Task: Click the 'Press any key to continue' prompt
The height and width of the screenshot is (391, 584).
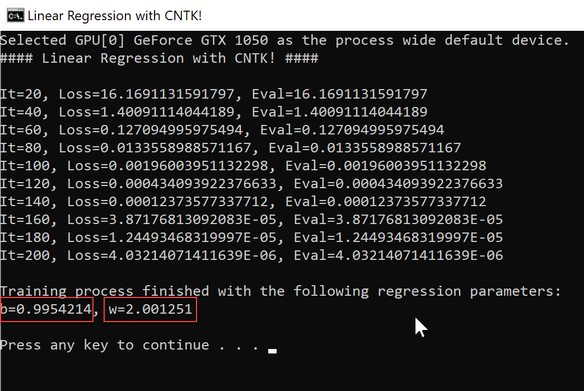Action: tap(129, 345)
